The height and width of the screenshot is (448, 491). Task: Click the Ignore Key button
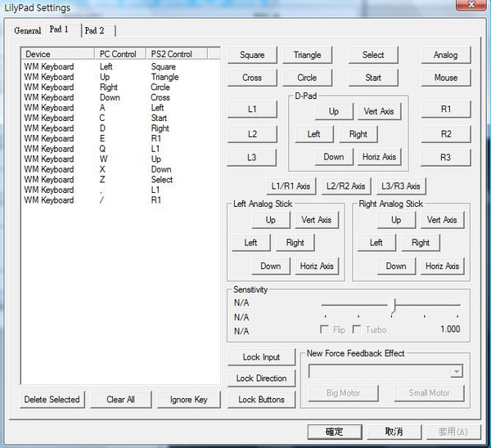(x=189, y=400)
